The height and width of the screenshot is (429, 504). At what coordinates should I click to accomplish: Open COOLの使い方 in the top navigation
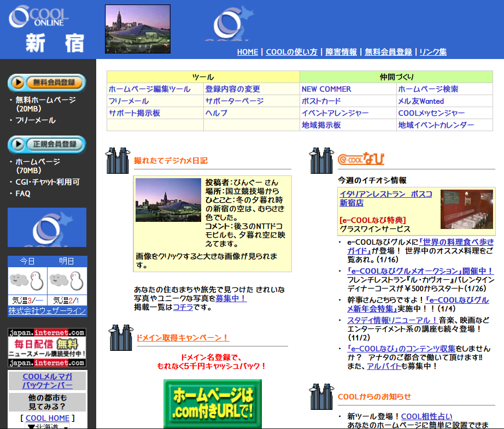(x=291, y=52)
